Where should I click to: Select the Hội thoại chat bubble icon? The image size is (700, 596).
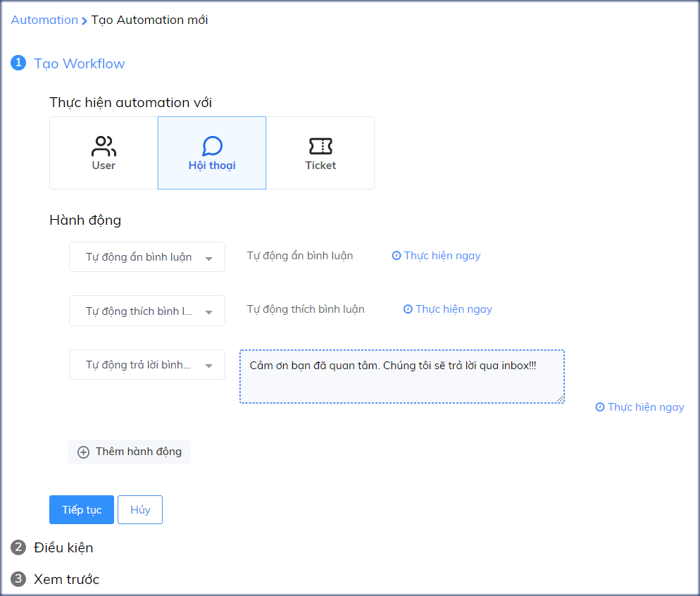[x=212, y=145]
